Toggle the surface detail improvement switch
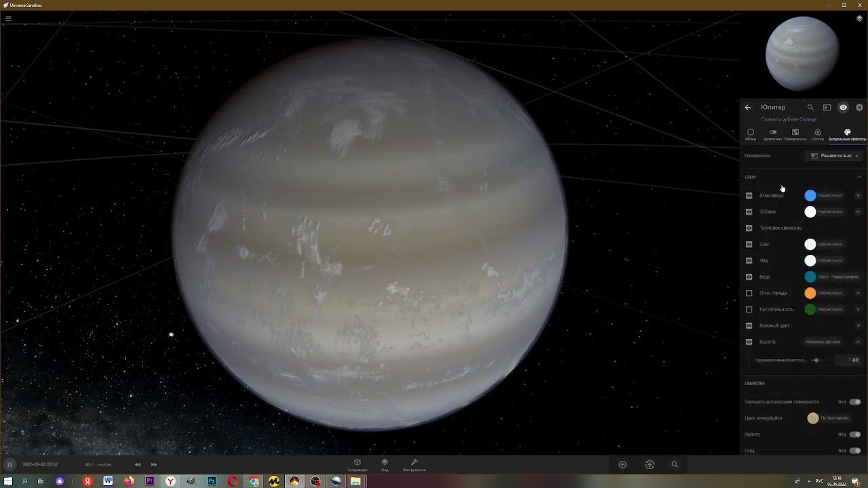The width and height of the screenshot is (868, 488). click(x=854, y=402)
